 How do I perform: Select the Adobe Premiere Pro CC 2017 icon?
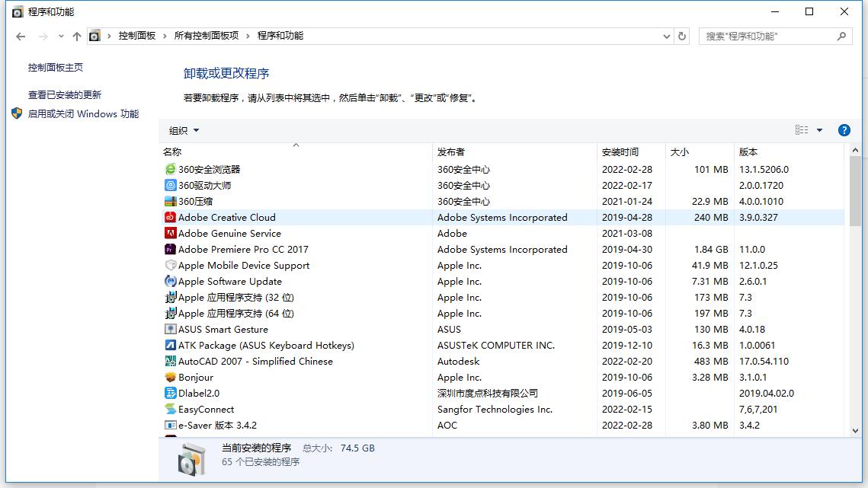[170, 249]
